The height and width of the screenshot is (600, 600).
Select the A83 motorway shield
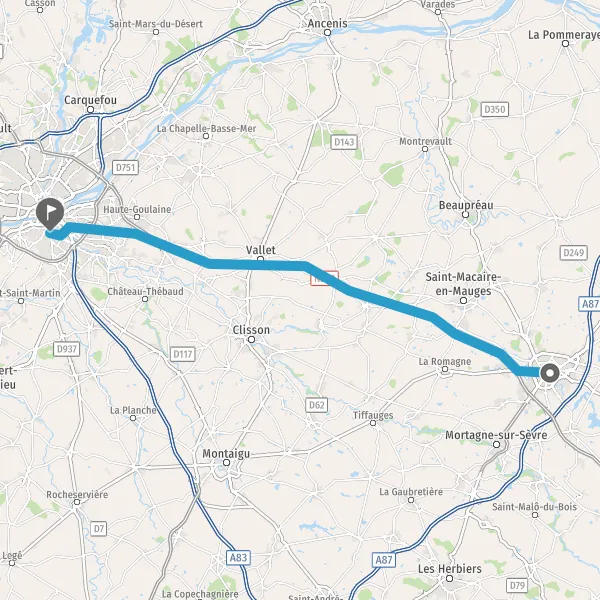238,558
